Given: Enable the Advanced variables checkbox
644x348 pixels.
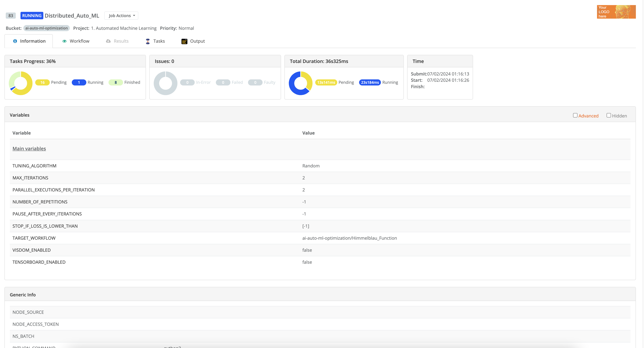Looking at the screenshot, I should pos(575,115).
